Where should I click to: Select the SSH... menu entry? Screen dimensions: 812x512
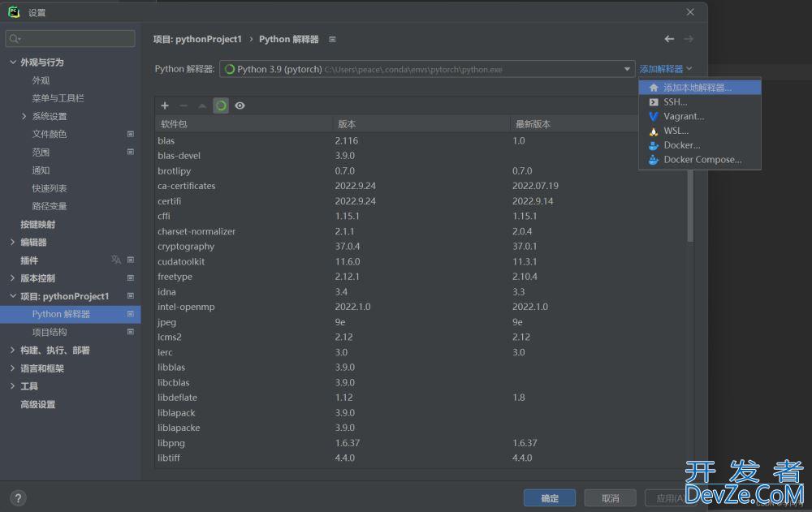click(700, 102)
